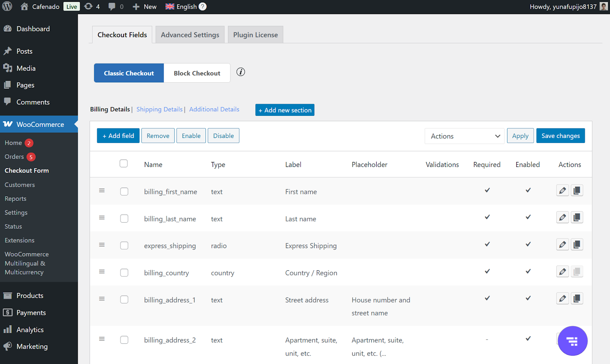Open the updates icon showing 4

tap(92, 6)
